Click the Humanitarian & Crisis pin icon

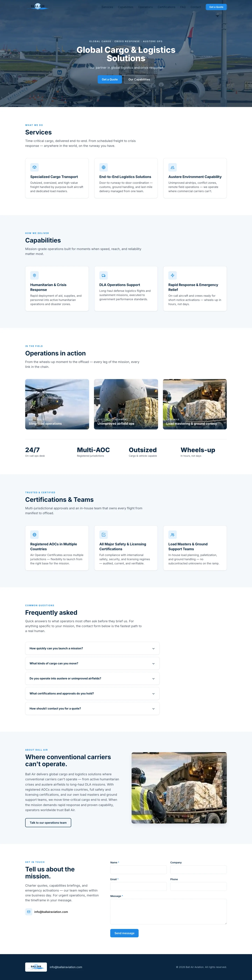pyautogui.click(x=35, y=275)
